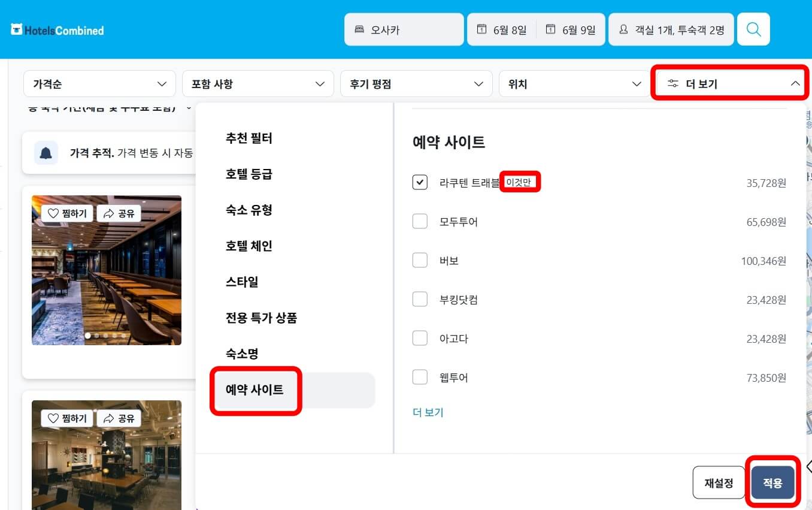Image resolution: width=812 pixels, height=510 pixels.
Task: Click the blue magnifier search button
Action: (x=753, y=29)
